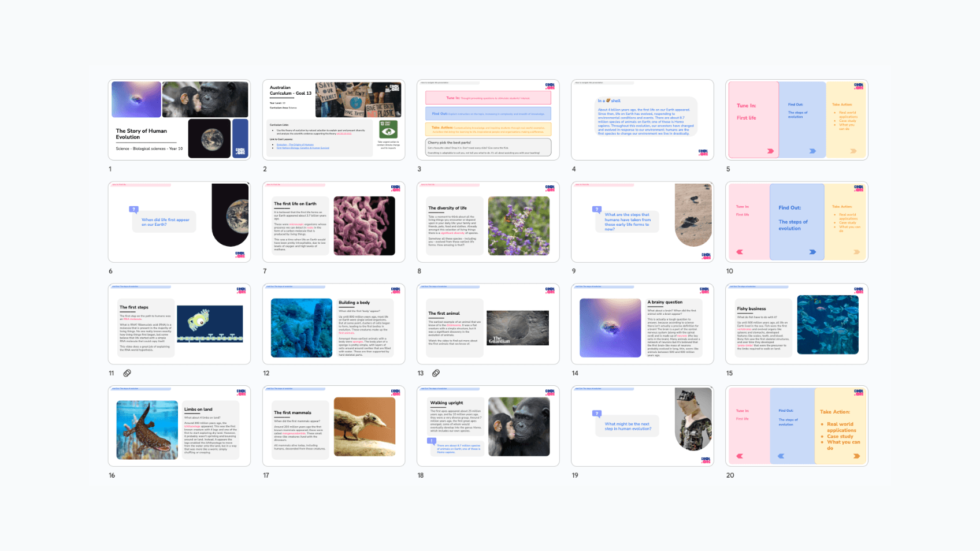The height and width of the screenshot is (551, 980).
Task: Click the pink back arrow on slide 10
Action: 740,252
